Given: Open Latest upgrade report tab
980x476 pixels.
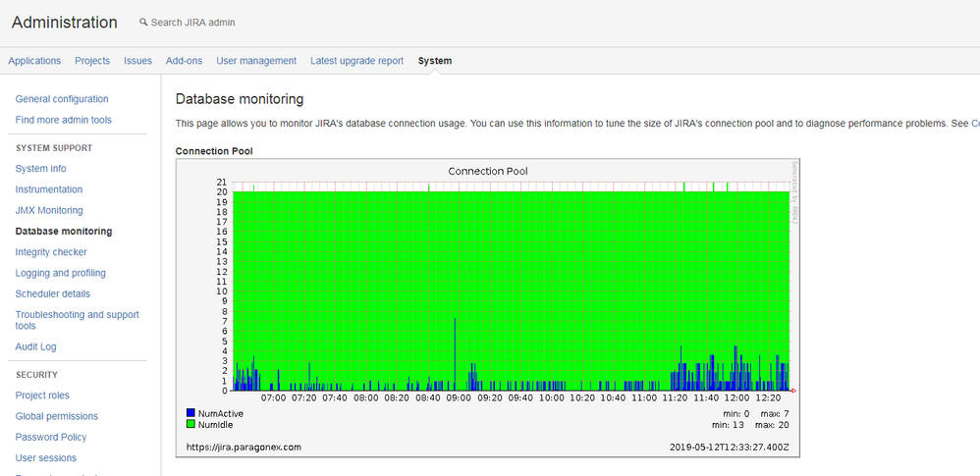Looking at the screenshot, I should pyautogui.click(x=356, y=61).
